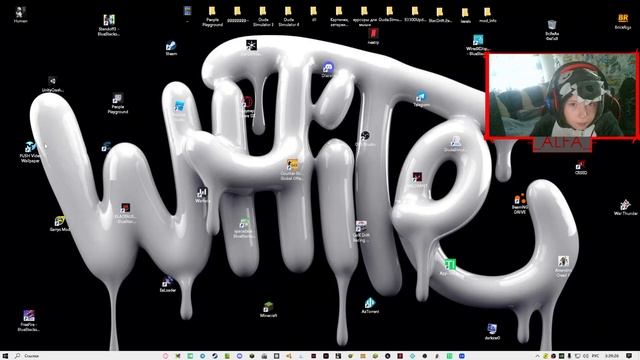Launch the Standoff2 BlueStacks shortcut
Screen dimensions: 640x360
pos(109,24)
